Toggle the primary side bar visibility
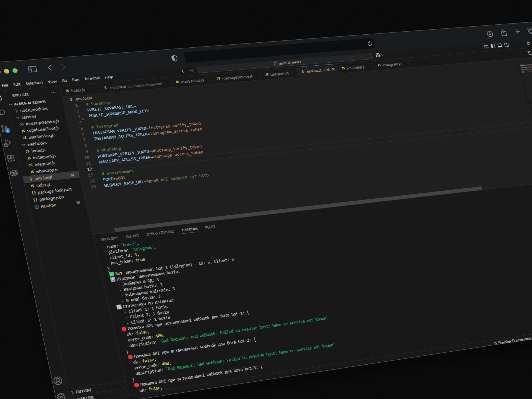Screen dimensions: 532x399 click(x=493, y=46)
